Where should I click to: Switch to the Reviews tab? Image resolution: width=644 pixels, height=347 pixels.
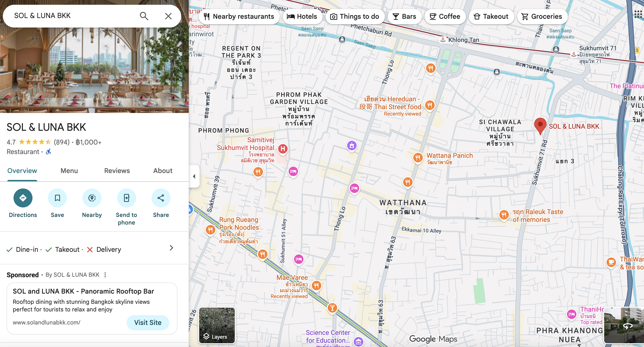click(x=117, y=171)
